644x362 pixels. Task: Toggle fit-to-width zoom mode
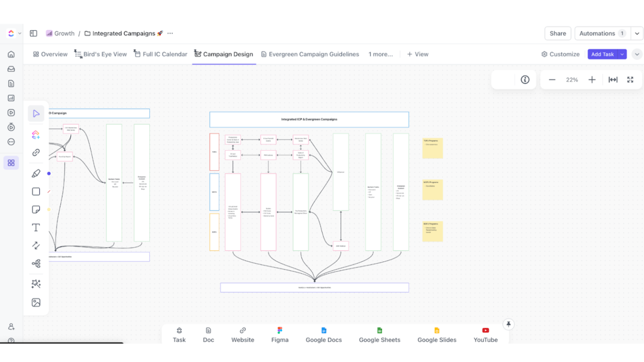[613, 79]
